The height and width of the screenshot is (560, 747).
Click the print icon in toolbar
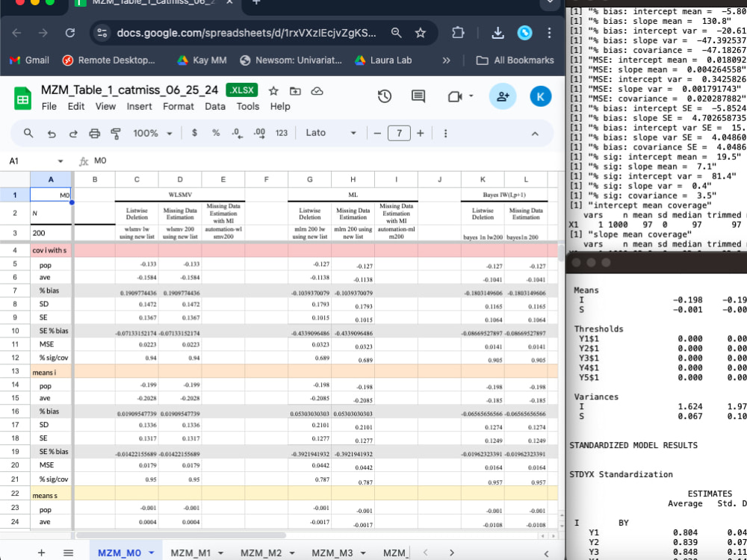tap(94, 134)
